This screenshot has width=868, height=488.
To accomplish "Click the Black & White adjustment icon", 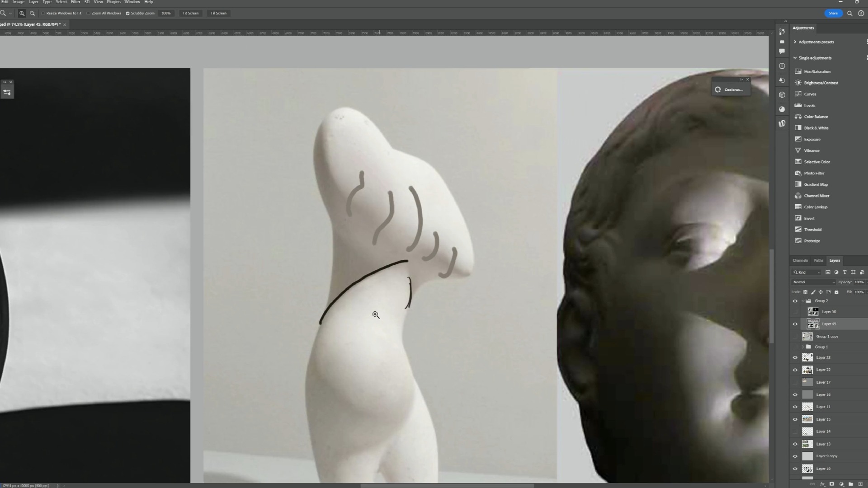I will click(798, 128).
